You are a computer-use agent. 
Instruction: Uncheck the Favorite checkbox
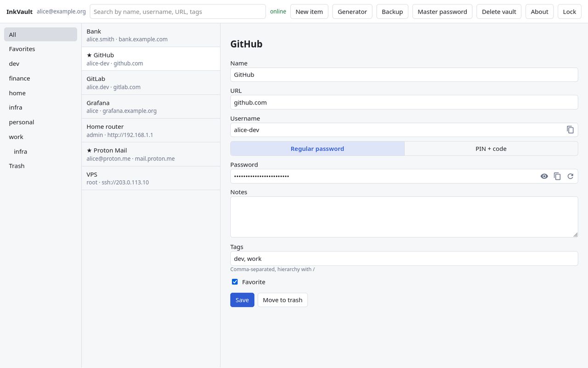click(235, 282)
